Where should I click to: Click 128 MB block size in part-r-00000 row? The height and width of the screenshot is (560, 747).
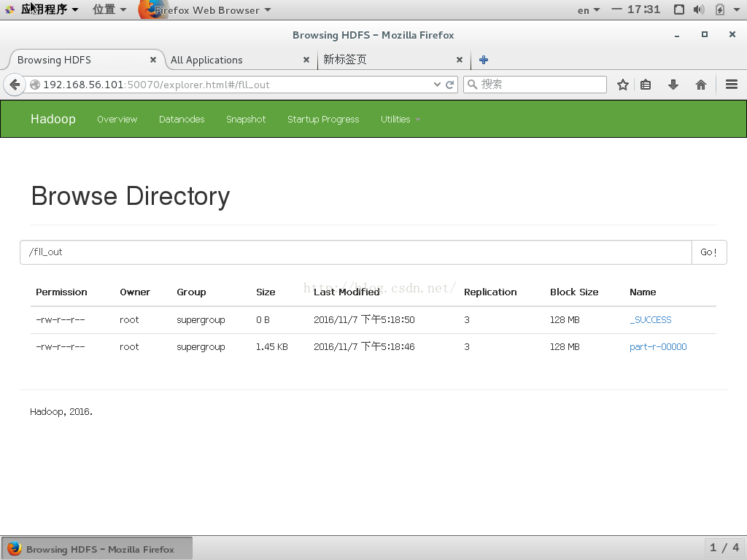point(565,346)
